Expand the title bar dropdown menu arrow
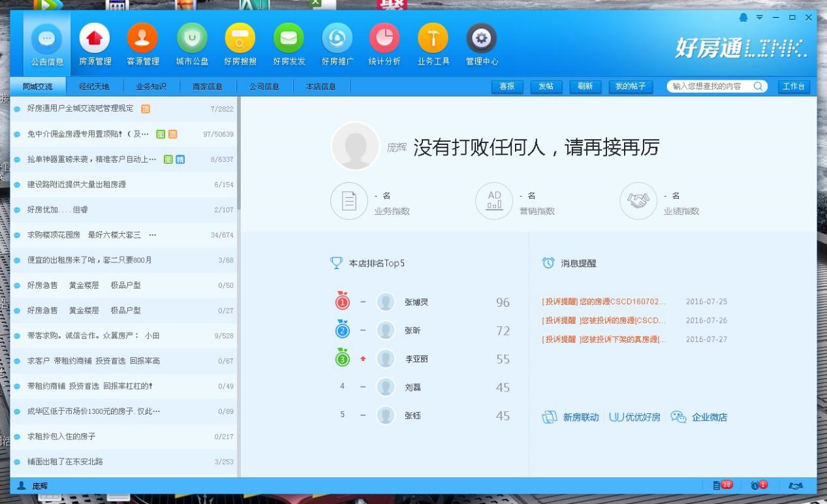The height and width of the screenshot is (504, 827). pyautogui.click(x=759, y=18)
